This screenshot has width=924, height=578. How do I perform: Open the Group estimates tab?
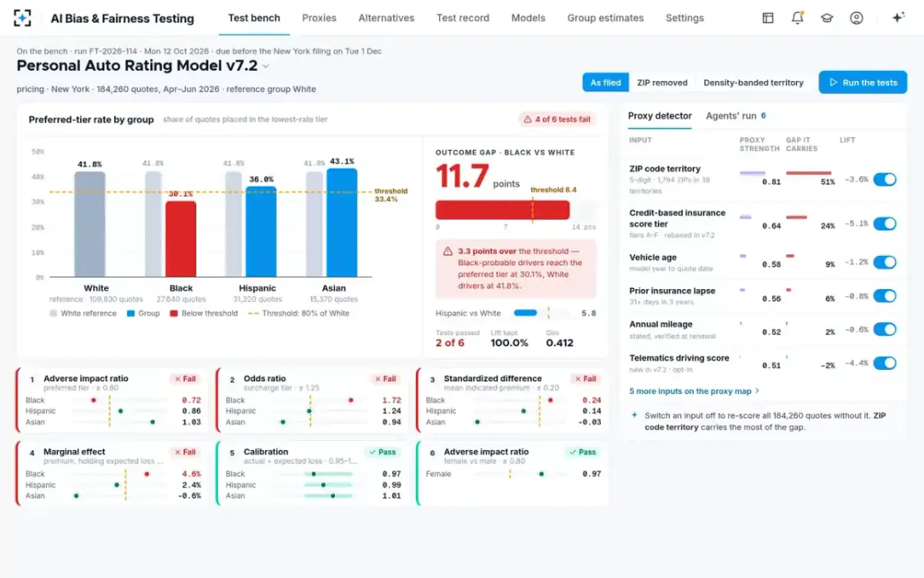click(605, 18)
